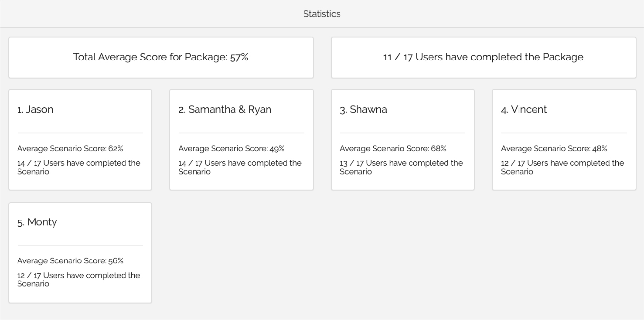Click Vincent's Average Scenario Score 48% text
Image resolution: width=644 pixels, height=320 pixels.
click(x=554, y=149)
